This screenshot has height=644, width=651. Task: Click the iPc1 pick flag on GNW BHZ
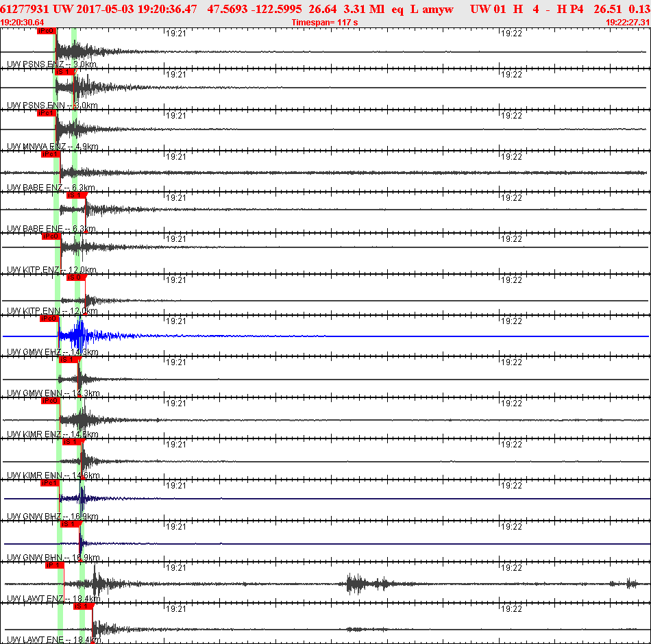click(x=50, y=483)
